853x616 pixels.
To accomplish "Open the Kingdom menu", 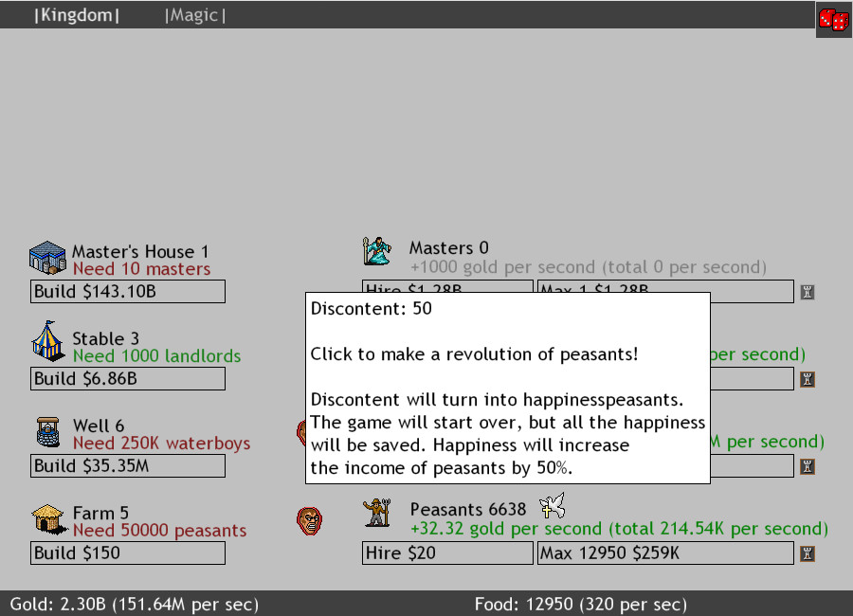I will 76,14.
